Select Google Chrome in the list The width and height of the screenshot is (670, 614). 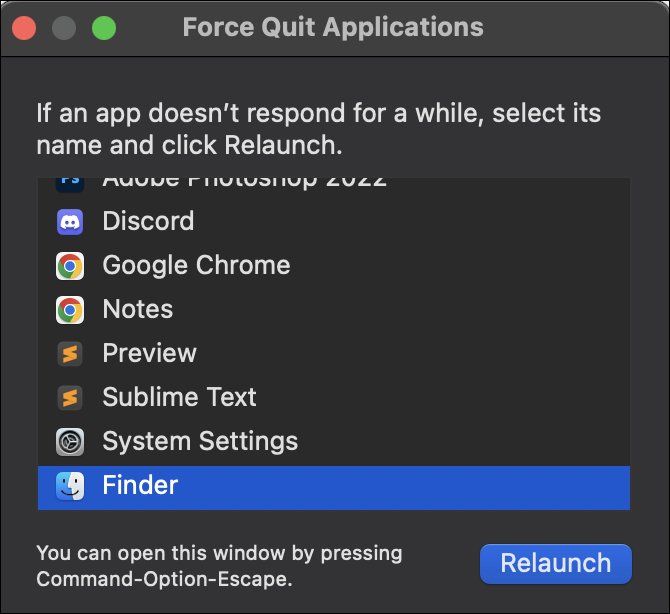point(334,266)
